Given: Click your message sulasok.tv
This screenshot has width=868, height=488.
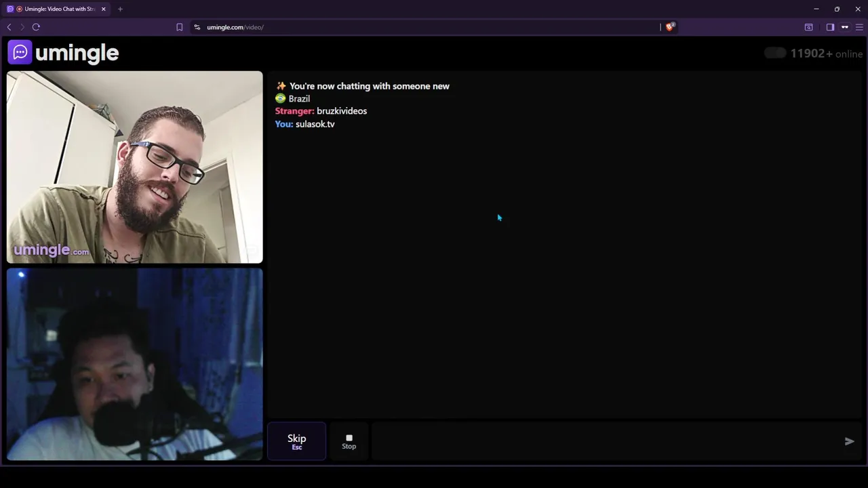Looking at the screenshot, I should pyautogui.click(x=315, y=124).
